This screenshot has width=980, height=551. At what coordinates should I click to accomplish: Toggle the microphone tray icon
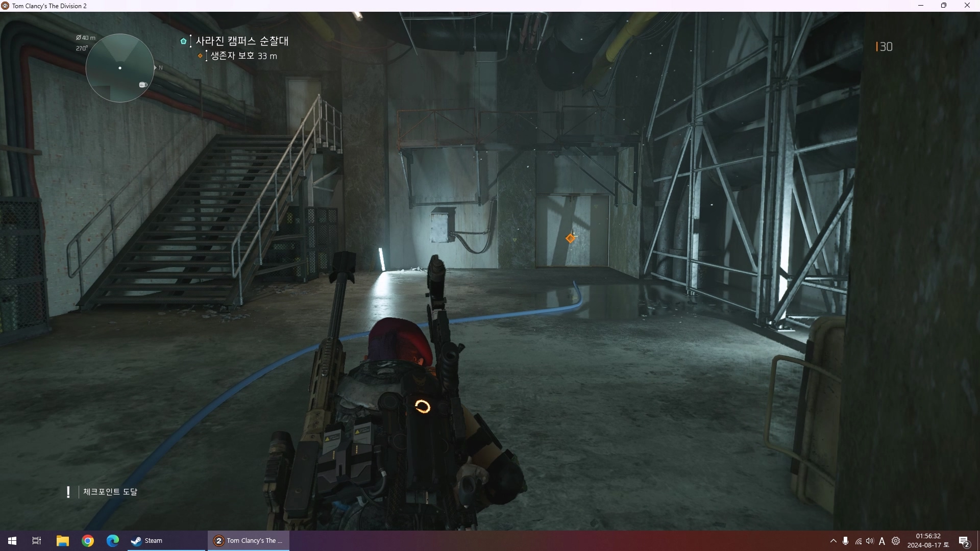(x=846, y=541)
